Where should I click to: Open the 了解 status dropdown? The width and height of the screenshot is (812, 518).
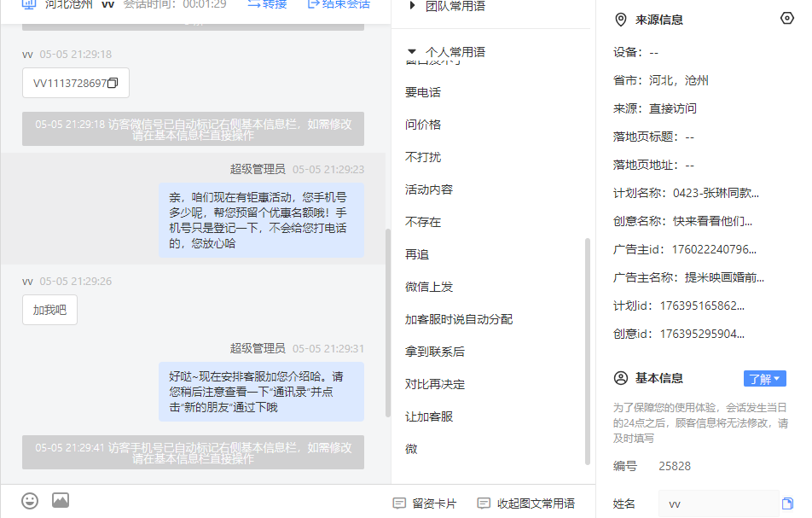click(765, 379)
